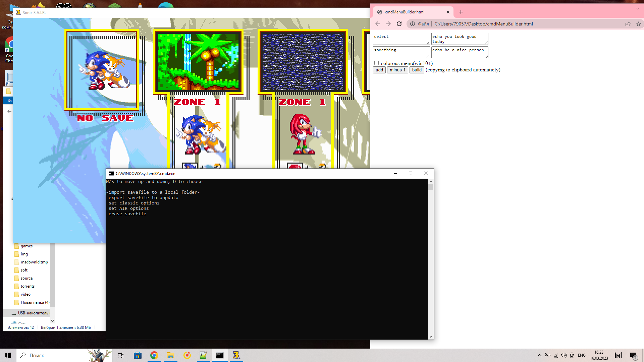Open a new browser tab with the plus button
Viewport: 644px width, 362px height.
pos(461,12)
